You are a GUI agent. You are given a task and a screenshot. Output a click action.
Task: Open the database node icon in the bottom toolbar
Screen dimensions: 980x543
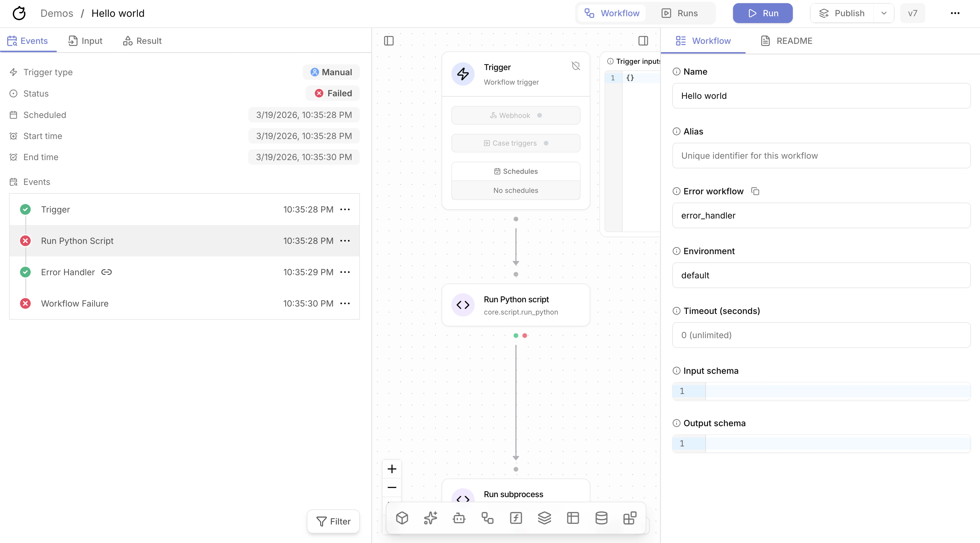tap(601, 518)
